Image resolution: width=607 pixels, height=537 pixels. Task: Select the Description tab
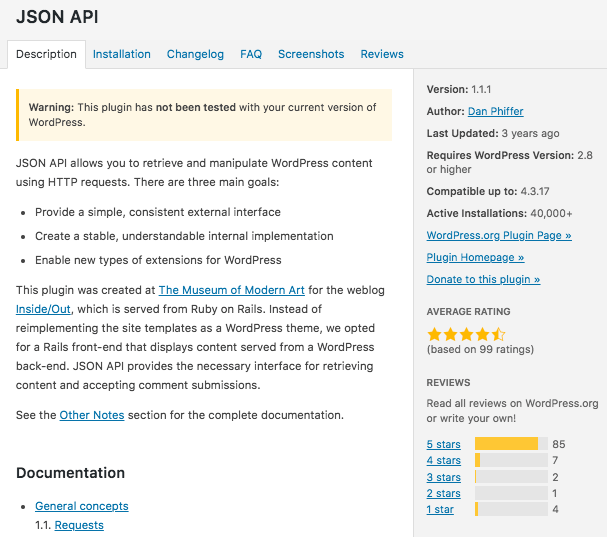46,54
